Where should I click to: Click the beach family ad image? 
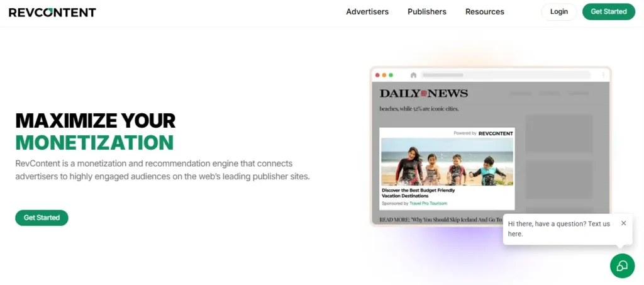(x=447, y=162)
